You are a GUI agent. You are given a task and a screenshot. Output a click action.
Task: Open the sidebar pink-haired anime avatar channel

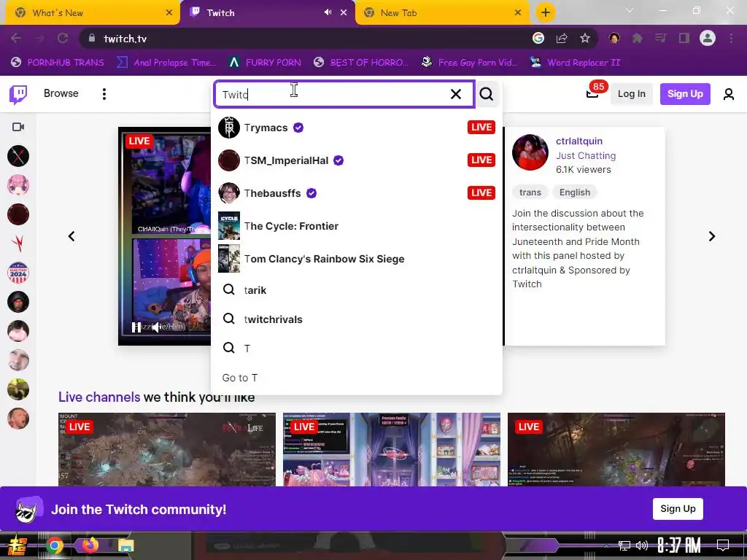click(18, 185)
